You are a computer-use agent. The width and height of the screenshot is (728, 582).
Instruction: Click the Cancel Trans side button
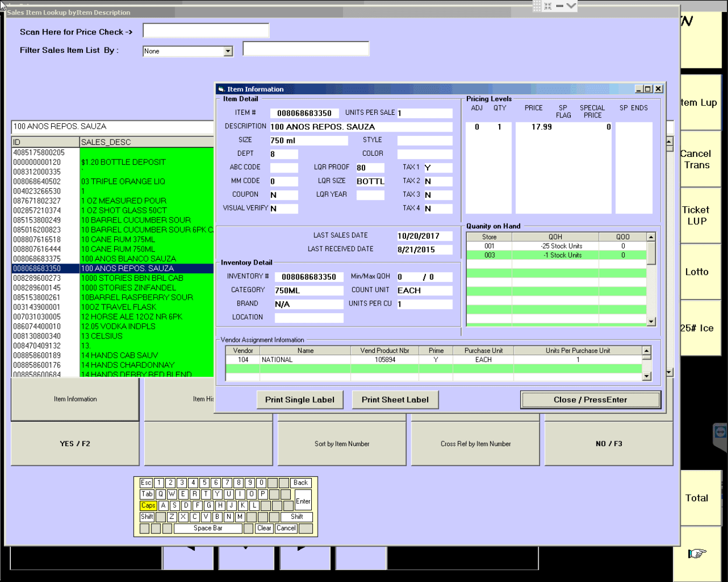(x=700, y=160)
